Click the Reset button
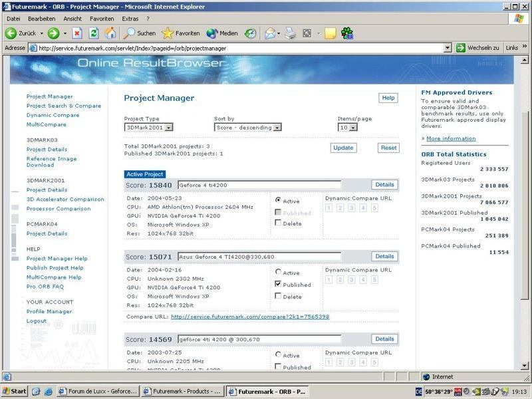532x399 pixels. click(388, 148)
